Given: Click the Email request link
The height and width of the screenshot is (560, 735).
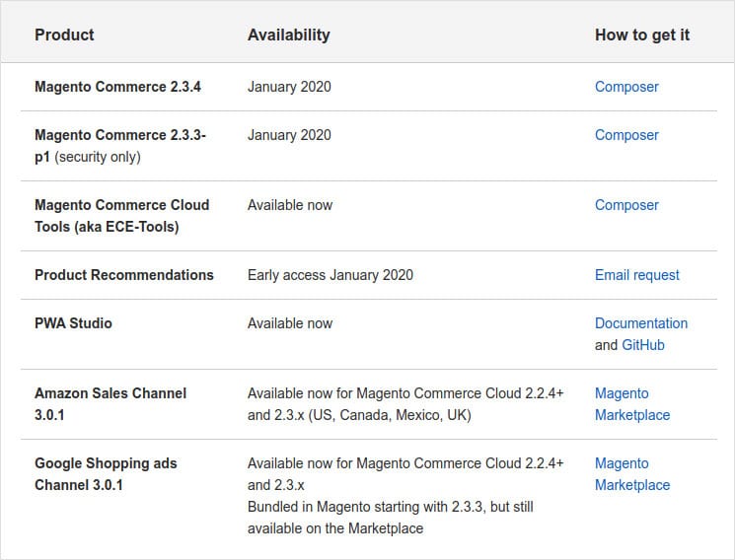Looking at the screenshot, I should (x=637, y=275).
